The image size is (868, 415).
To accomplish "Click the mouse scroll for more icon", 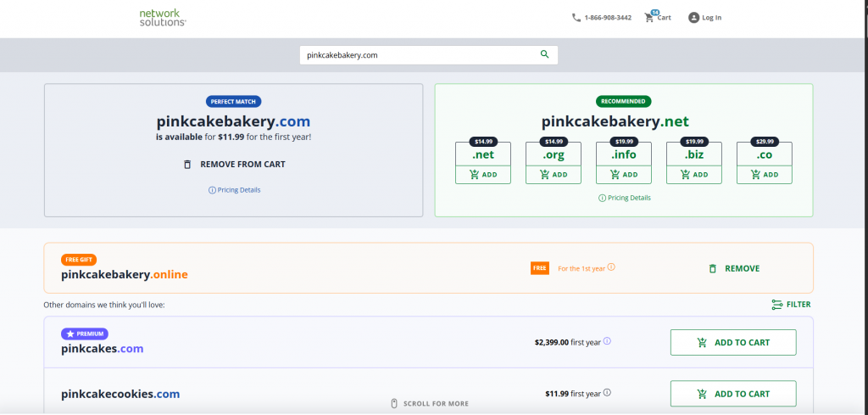I will [x=394, y=404].
